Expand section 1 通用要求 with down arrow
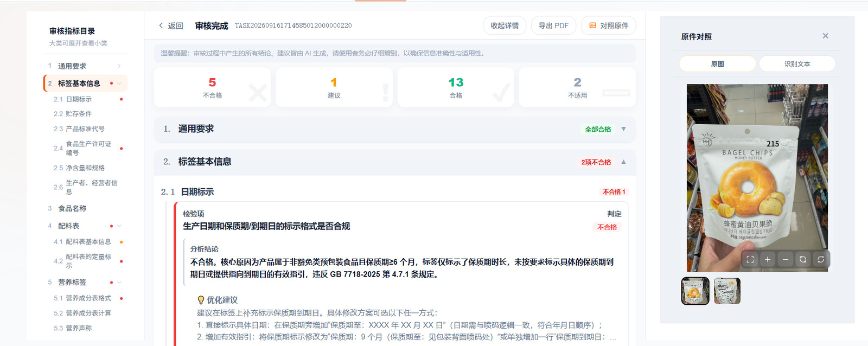 [x=623, y=129]
